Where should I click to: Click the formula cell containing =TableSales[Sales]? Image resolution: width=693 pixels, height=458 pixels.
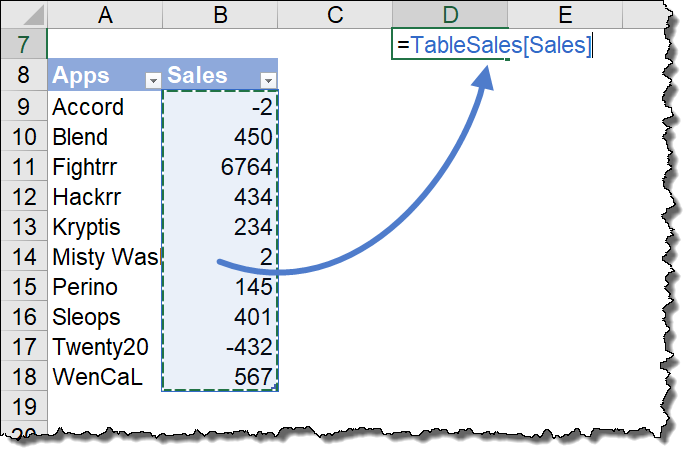coord(450,46)
